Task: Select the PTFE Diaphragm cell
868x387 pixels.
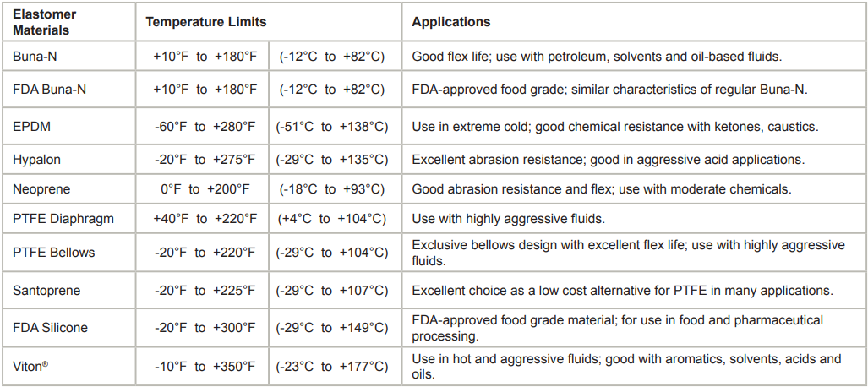Action: pyautogui.click(x=63, y=219)
